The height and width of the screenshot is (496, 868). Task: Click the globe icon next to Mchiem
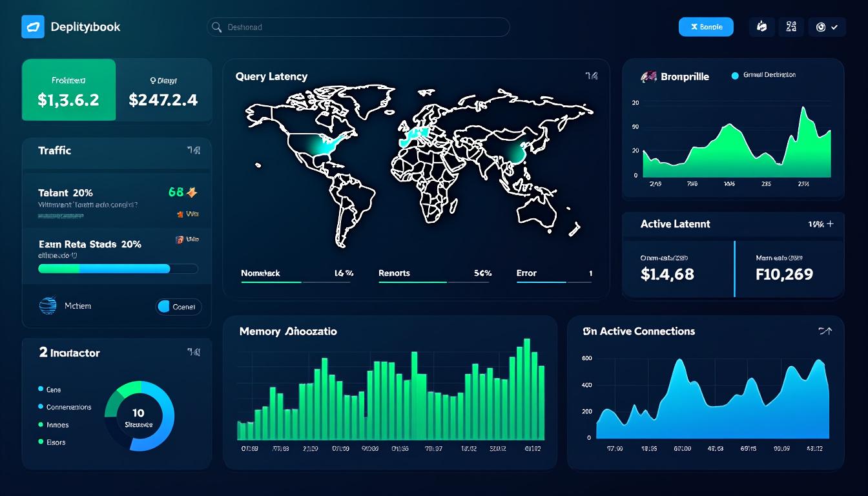click(48, 306)
